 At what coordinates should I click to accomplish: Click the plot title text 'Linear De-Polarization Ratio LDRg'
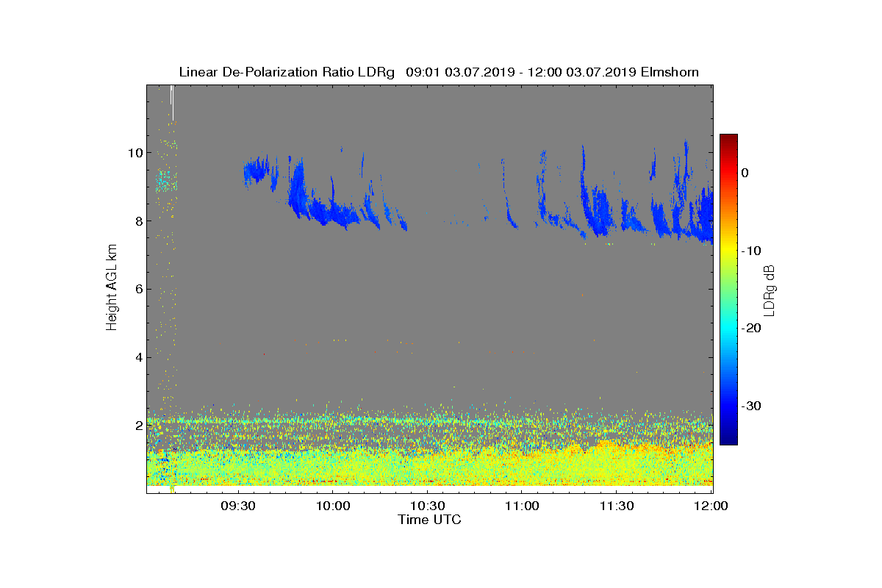click(x=287, y=72)
